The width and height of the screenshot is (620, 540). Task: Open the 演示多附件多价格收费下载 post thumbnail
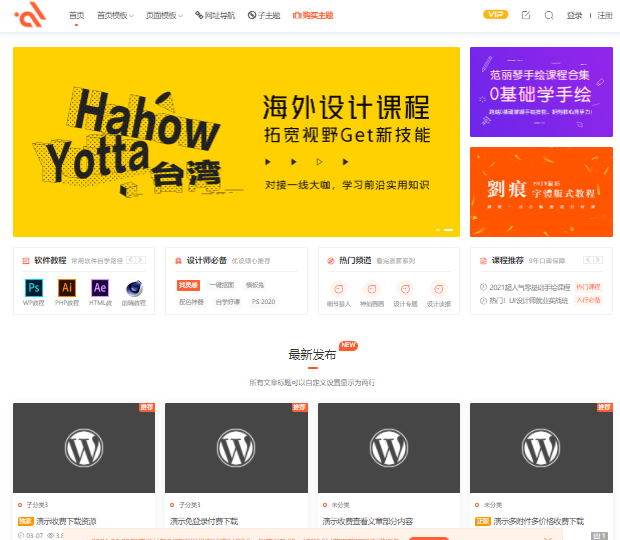[541, 448]
